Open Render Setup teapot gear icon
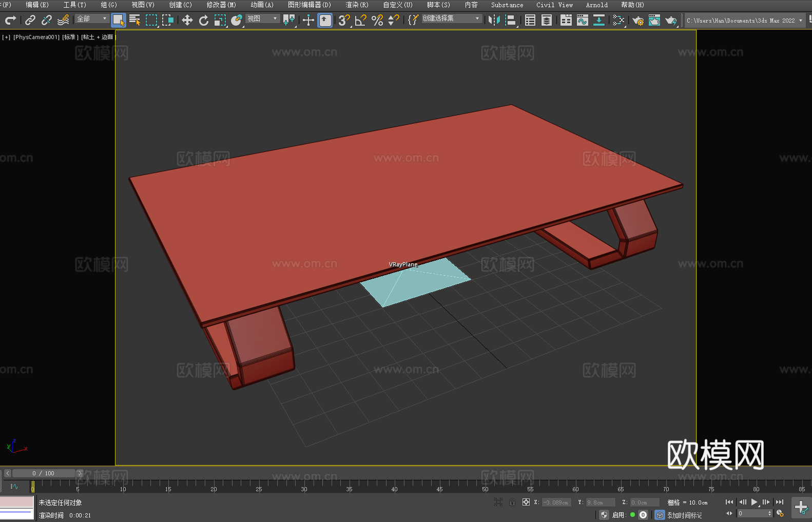812x522 pixels. pyautogui.click(x=638, y=20)
